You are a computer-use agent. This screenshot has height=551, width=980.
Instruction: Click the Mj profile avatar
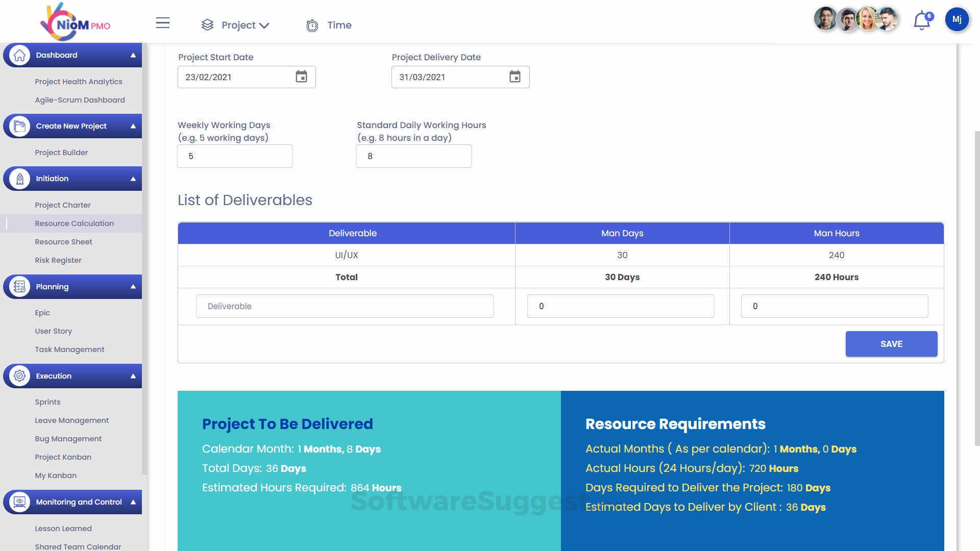coord(957,19)
